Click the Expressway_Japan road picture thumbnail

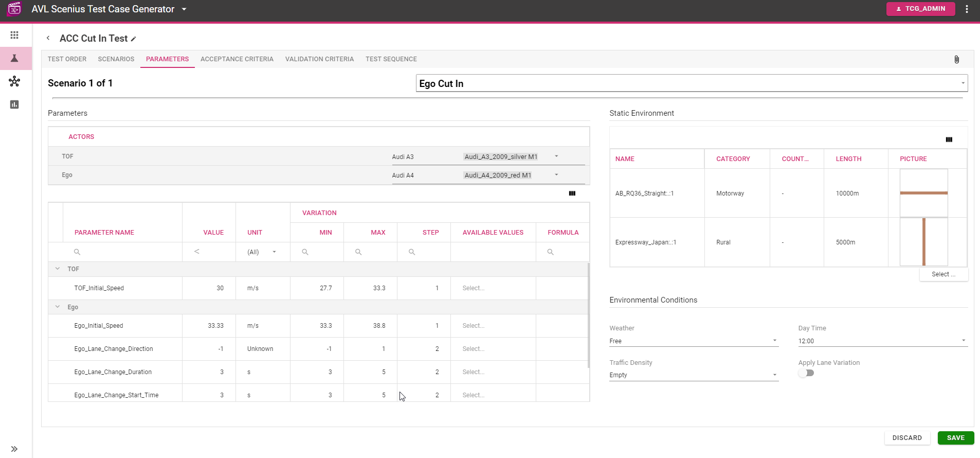point(924,242)
